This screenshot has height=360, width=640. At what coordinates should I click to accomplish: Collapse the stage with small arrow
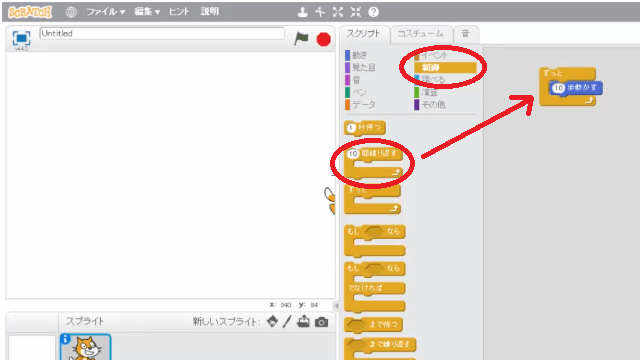[x=336, y=305]
